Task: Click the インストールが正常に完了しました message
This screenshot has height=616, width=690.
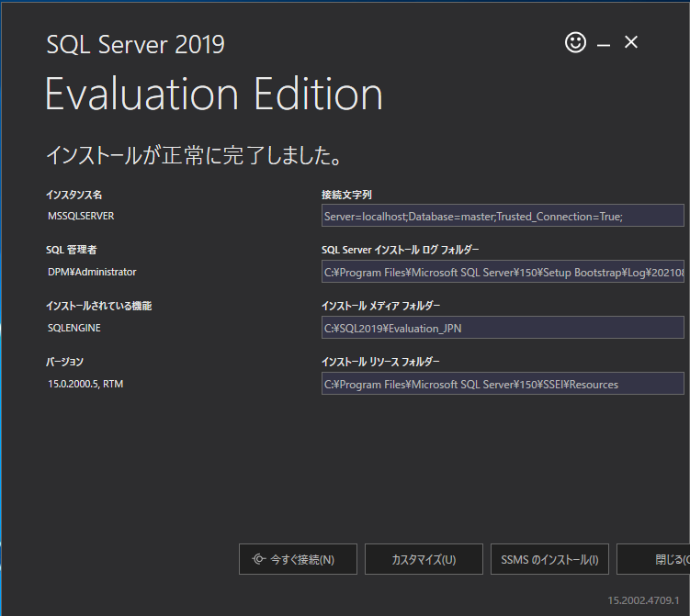Action: click(x=194, y=155)
